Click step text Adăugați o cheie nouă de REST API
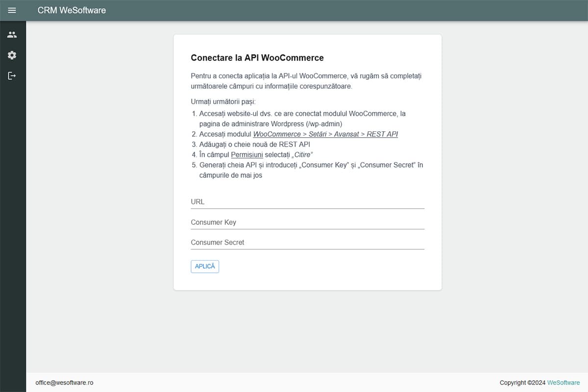 255,145
